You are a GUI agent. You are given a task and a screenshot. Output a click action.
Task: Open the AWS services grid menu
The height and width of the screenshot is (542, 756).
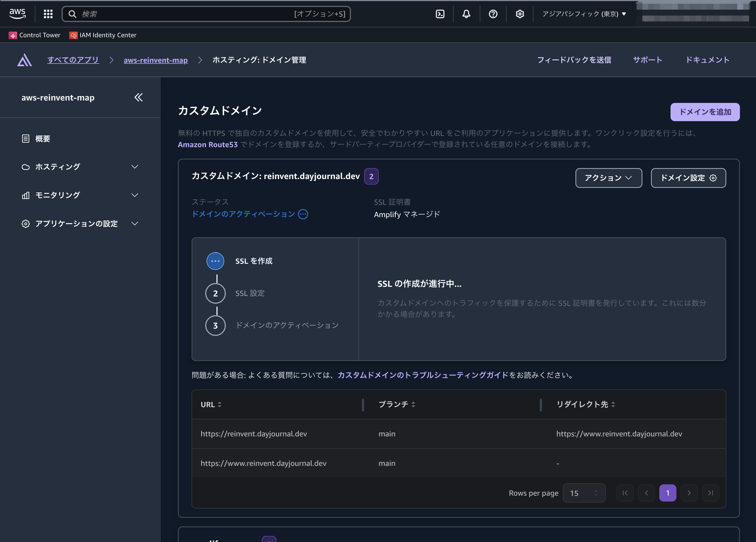[48, 14]
